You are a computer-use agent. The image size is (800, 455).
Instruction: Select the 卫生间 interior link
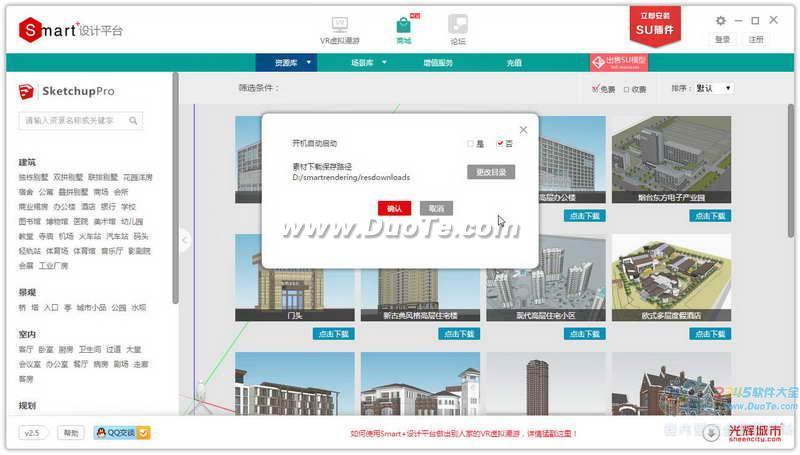[89, 350]
